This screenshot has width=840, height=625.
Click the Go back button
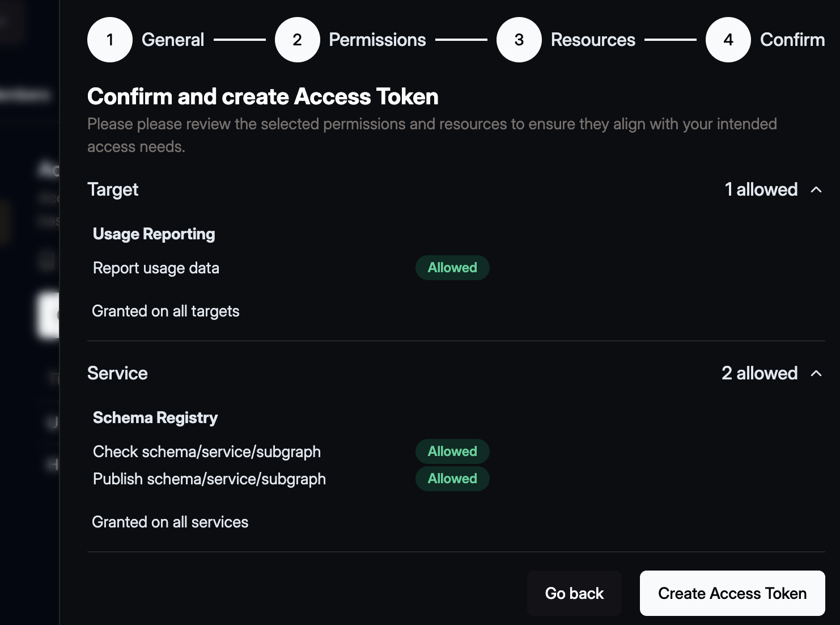pos(574,593)
